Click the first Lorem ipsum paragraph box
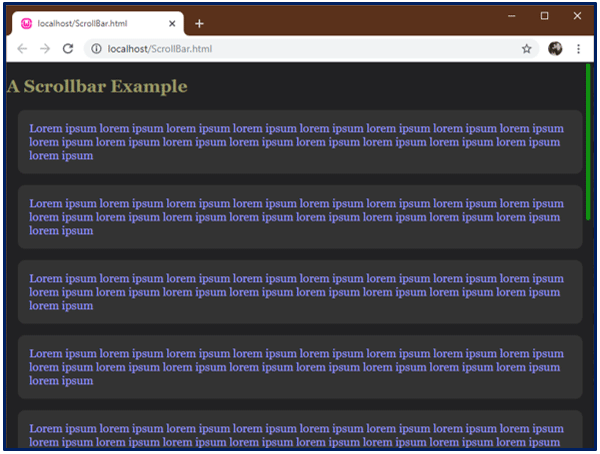 [300, 142]
